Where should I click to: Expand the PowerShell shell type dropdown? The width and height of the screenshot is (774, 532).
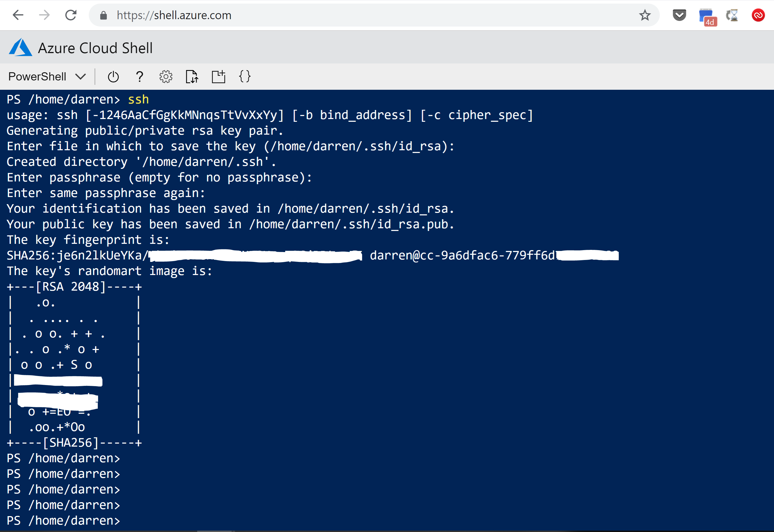(x=47, y=77)
